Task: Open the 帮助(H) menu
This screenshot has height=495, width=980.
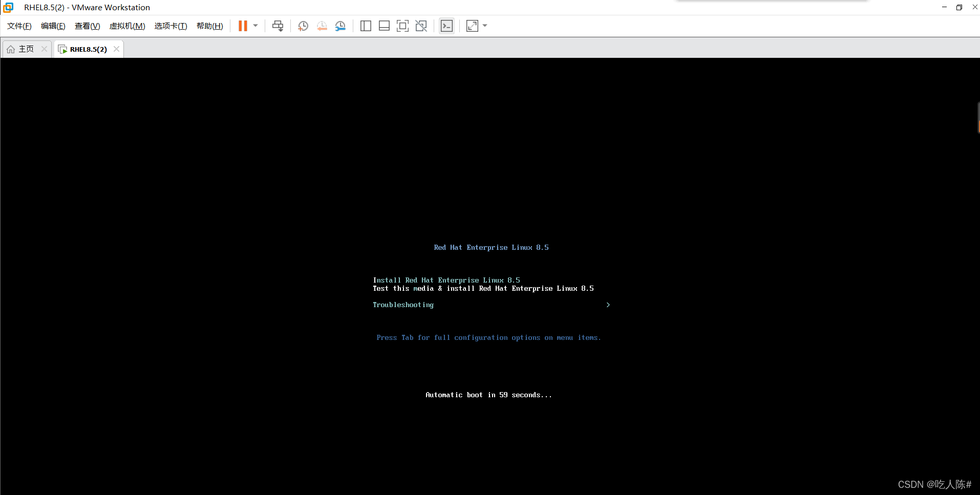Action: (210, 26)
